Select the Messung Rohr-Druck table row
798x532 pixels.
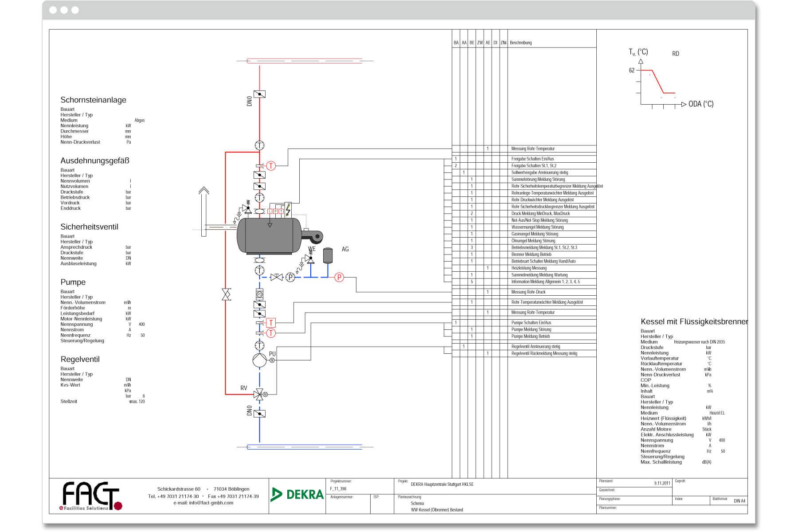coord(528,292)
